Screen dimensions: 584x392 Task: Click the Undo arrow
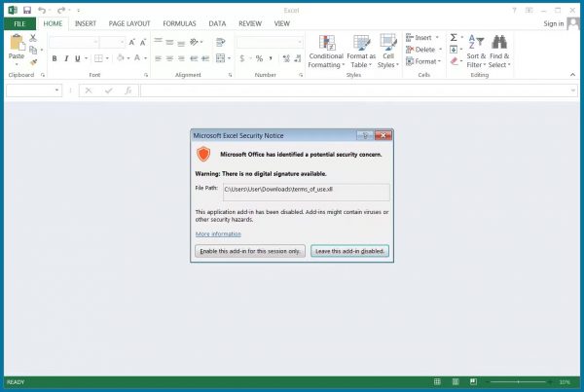(41, 10)
